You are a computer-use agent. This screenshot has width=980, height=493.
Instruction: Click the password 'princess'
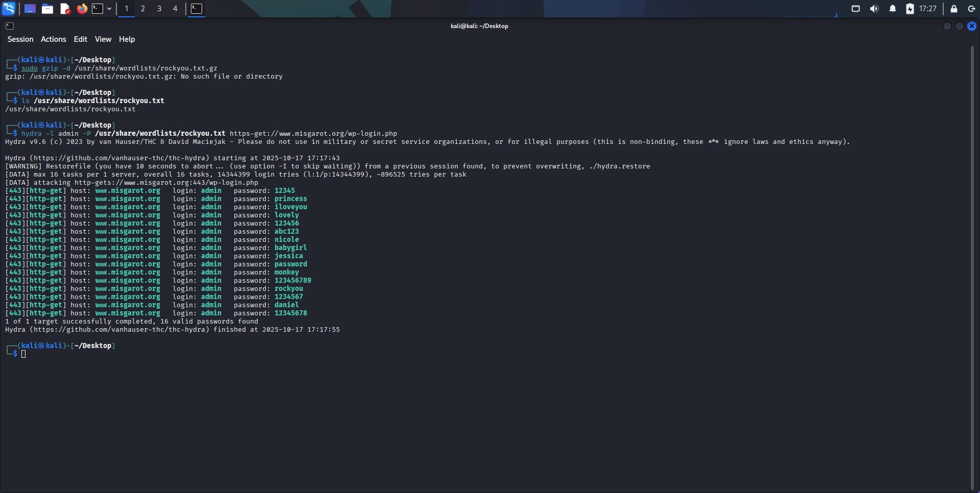pos(291,199)
